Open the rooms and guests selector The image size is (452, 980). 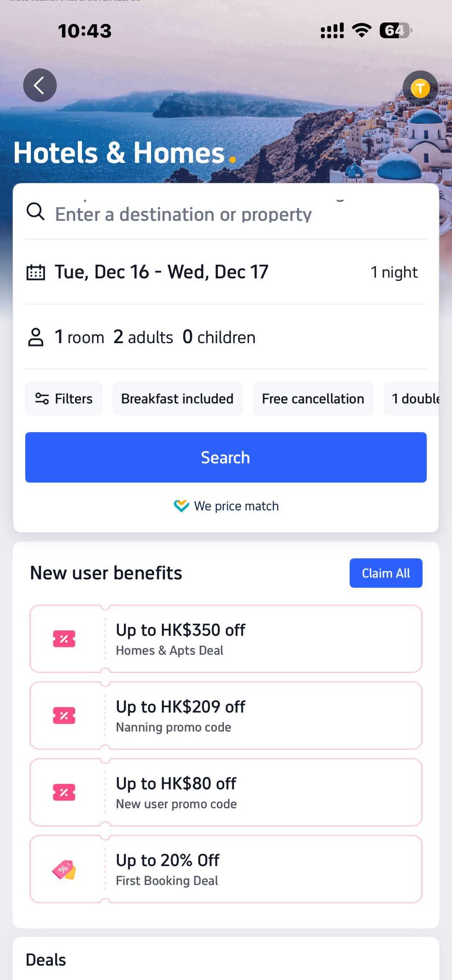pos(155,337)
